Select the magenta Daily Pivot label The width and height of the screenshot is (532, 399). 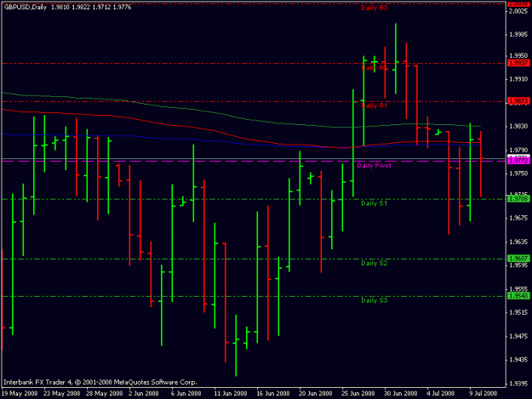pyautogui.click(x=374, y=165)
